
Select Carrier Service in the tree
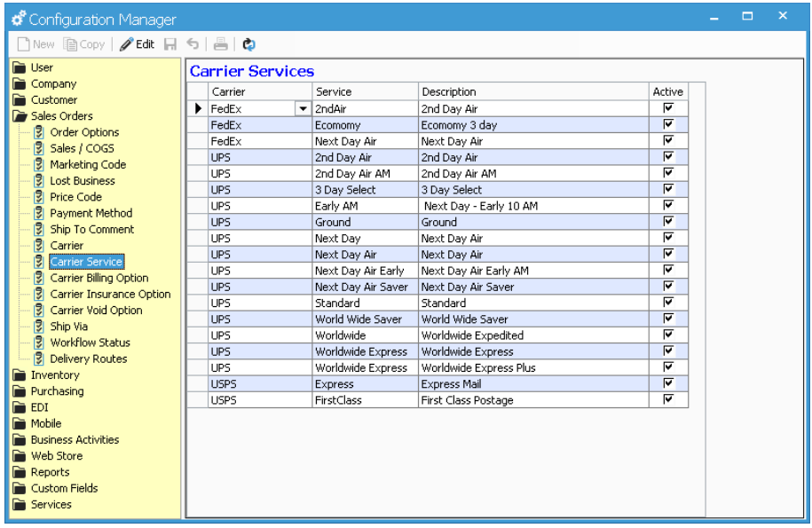86,262
